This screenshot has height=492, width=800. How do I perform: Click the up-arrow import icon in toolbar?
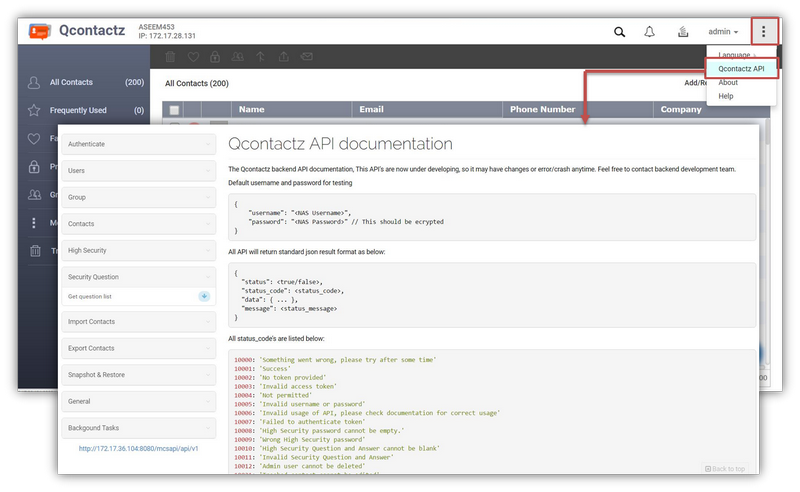pos(260,57)
